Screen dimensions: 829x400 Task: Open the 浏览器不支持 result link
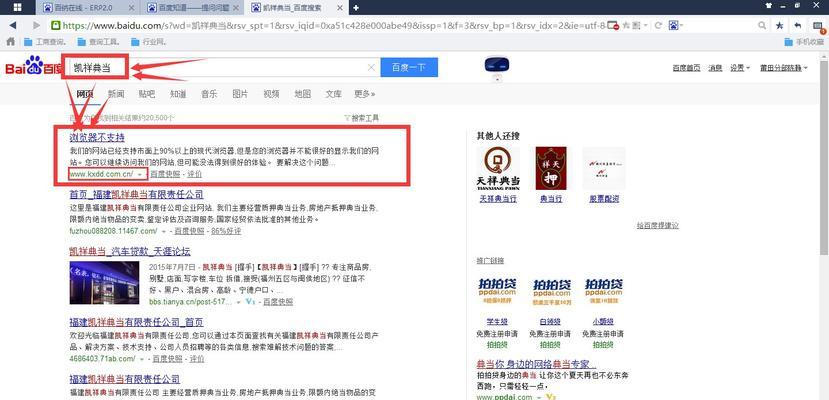pyautogui.click(x=97, y=137)
